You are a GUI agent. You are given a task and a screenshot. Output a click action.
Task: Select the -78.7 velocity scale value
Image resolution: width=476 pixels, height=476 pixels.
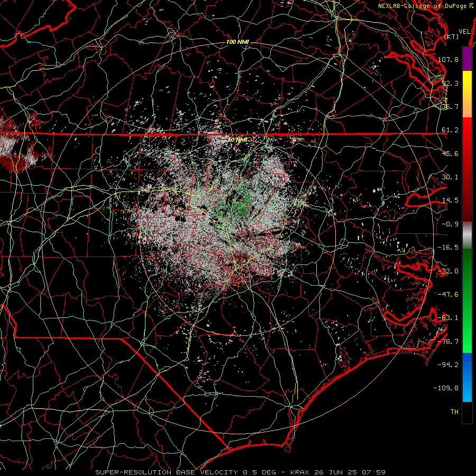point(448,342)
